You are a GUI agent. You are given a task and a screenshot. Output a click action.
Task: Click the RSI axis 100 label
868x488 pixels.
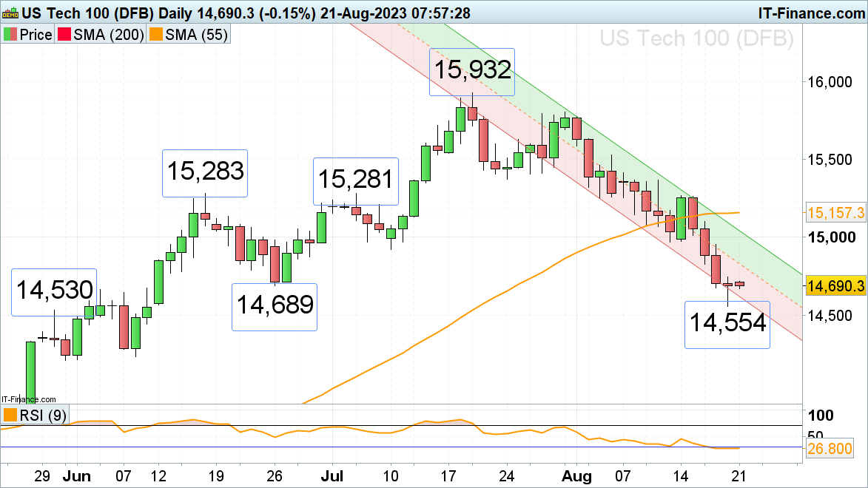tap(821, 416)
